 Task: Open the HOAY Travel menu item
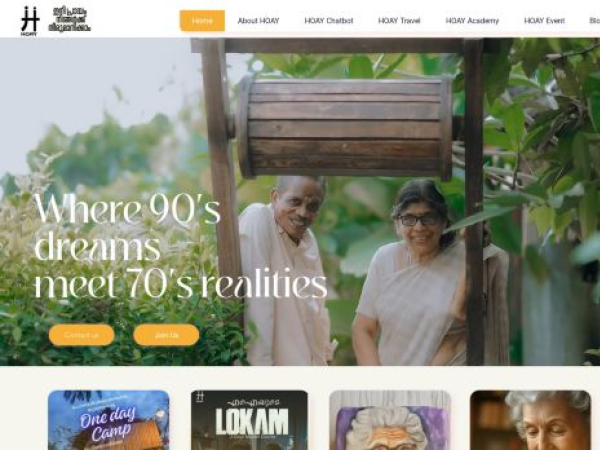[399, 21]
